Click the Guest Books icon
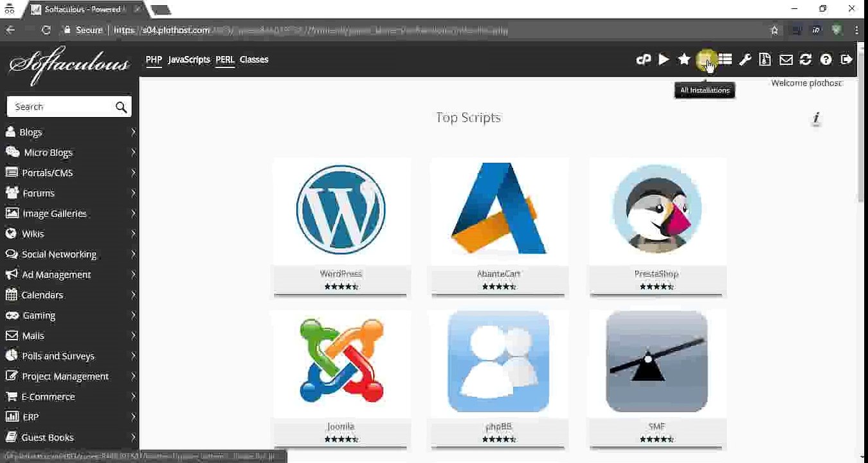This screenshot has width=868, height=463. coord(11,437)
